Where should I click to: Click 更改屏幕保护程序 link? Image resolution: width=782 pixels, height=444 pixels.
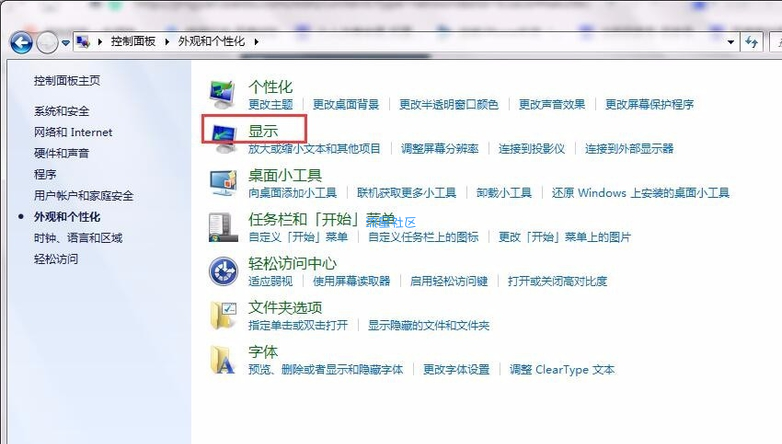point(649,104)
